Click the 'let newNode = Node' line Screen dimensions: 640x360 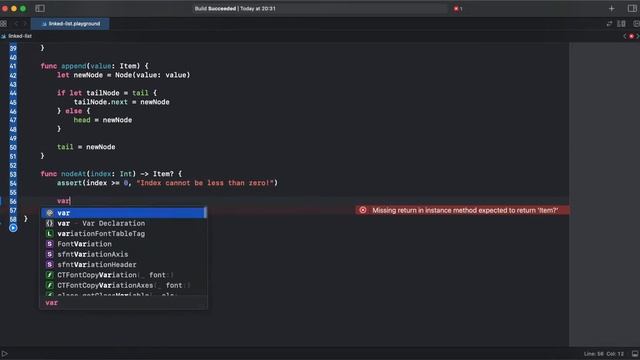123,75
